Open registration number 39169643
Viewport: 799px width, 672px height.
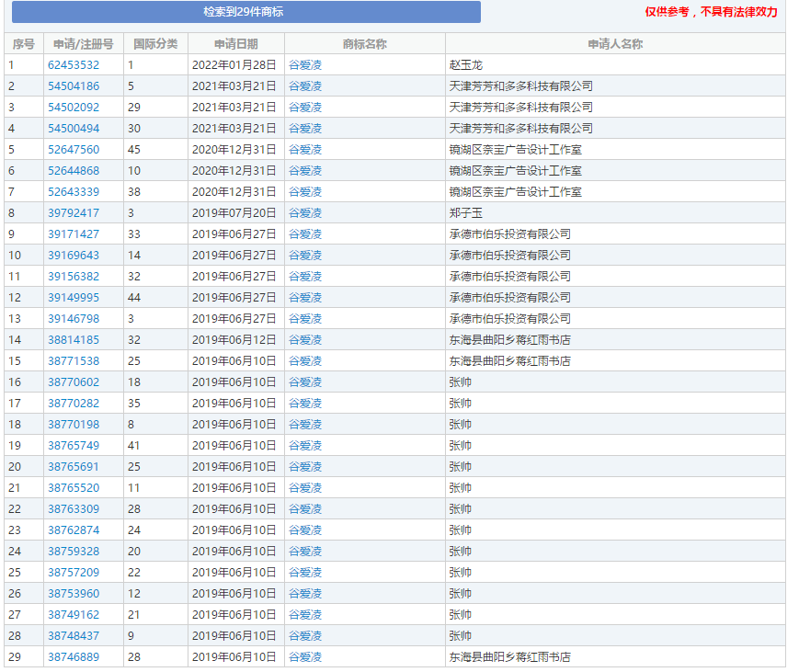click(74, 256)
